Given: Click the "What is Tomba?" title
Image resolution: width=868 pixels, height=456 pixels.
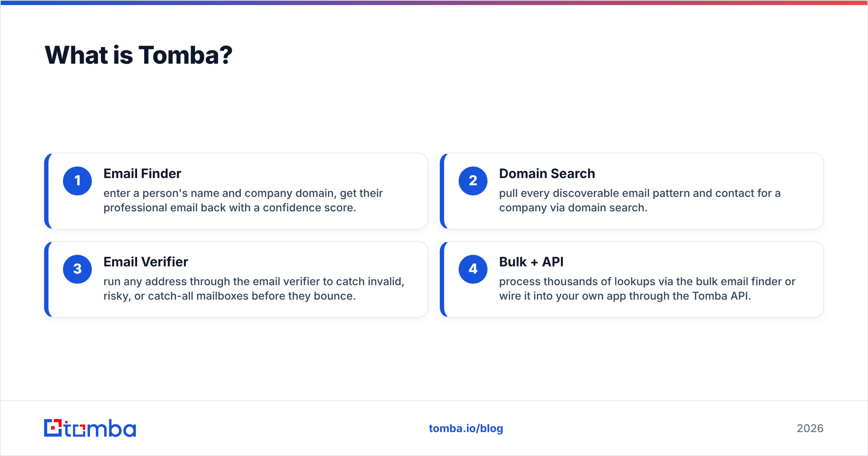Looking at the screenshot, I should coord(139,55).
